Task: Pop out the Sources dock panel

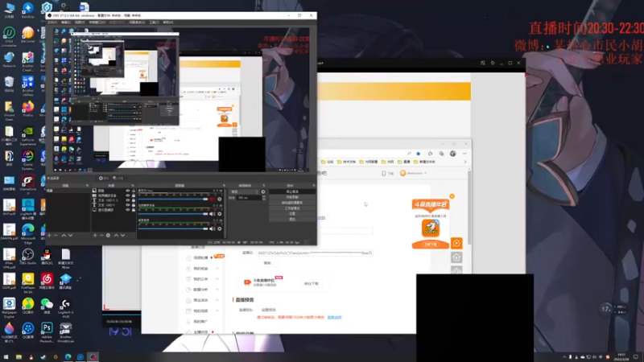Action: [133, 186]
